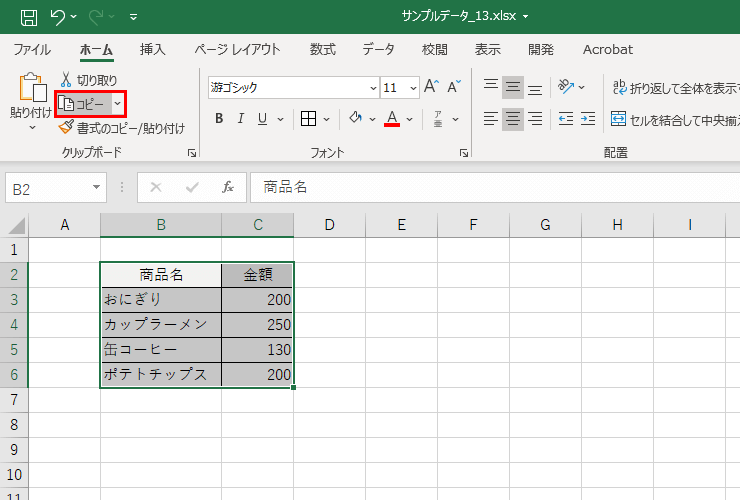Click the 金額 header cell
Image resolution: width=740 pixels, height=500 pixels.
pos(258,275)
